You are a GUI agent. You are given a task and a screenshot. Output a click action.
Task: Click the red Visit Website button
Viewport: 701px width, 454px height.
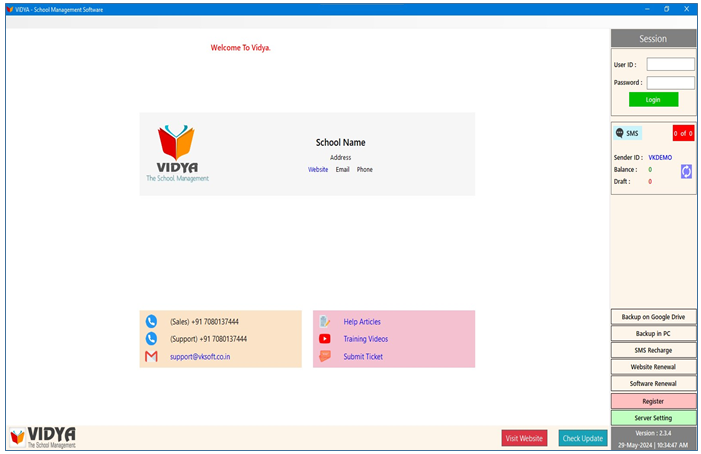[x=524, y=438]
